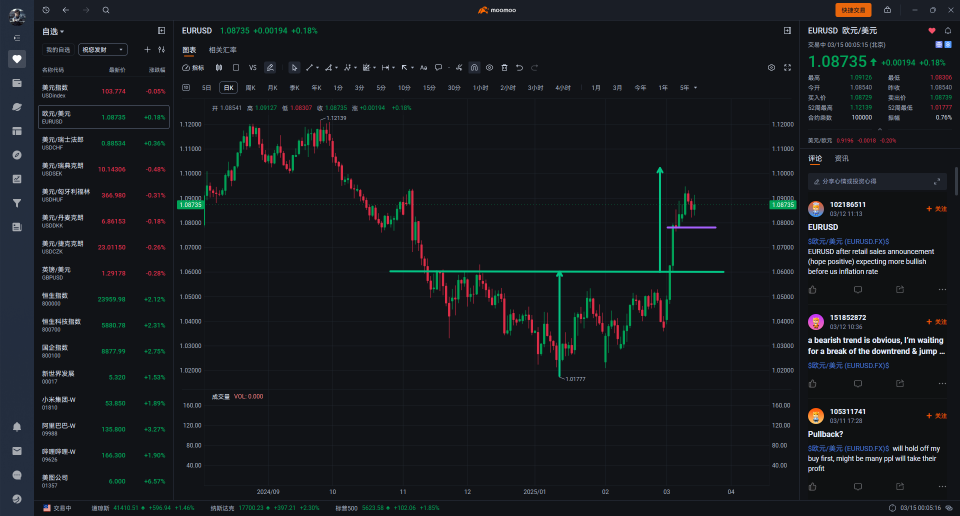Open more options on 151852872's post

[x=942, y=384]
